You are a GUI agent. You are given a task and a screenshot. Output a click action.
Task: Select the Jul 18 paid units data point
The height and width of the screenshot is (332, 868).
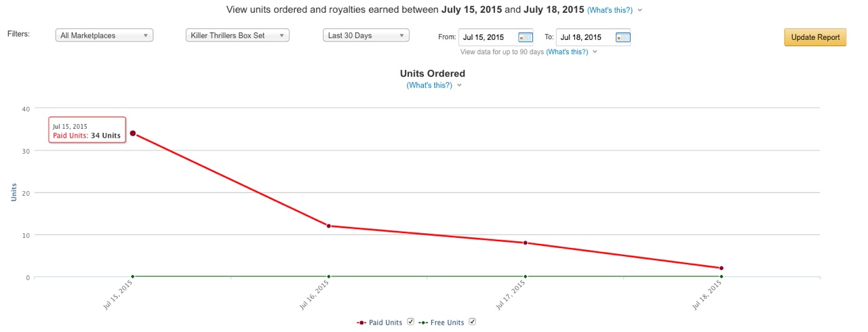coord(722,268)
